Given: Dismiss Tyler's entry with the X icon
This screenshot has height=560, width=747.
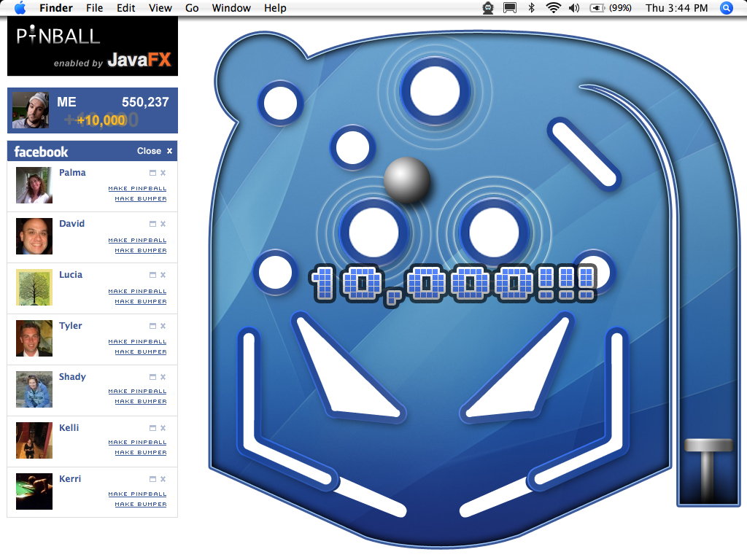Looking at the screenshot, I should (x=163, y=327).
